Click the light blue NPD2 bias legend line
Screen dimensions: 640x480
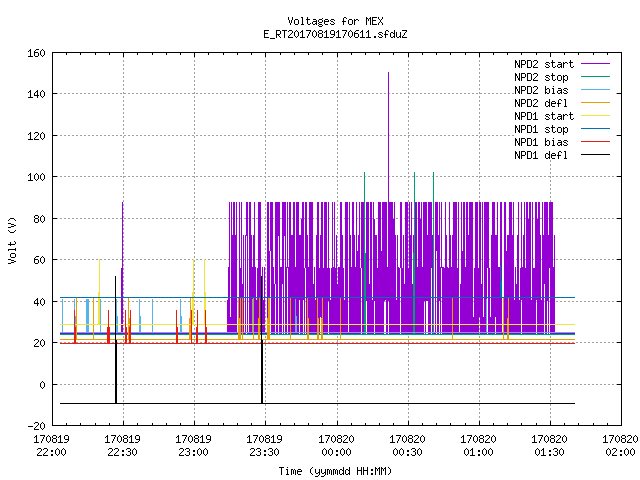coord(595,90)
